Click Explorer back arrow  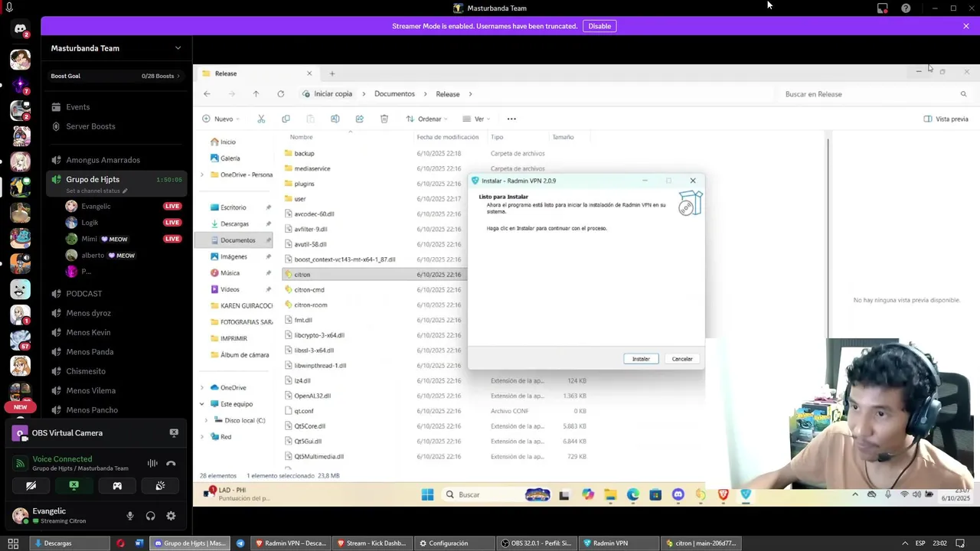pos(207,94)
